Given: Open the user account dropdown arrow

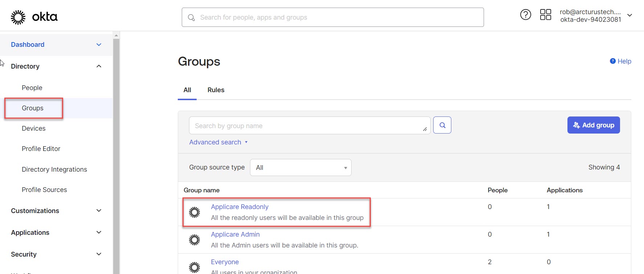Looking at the screenshot, I should [x=630, y=15].
